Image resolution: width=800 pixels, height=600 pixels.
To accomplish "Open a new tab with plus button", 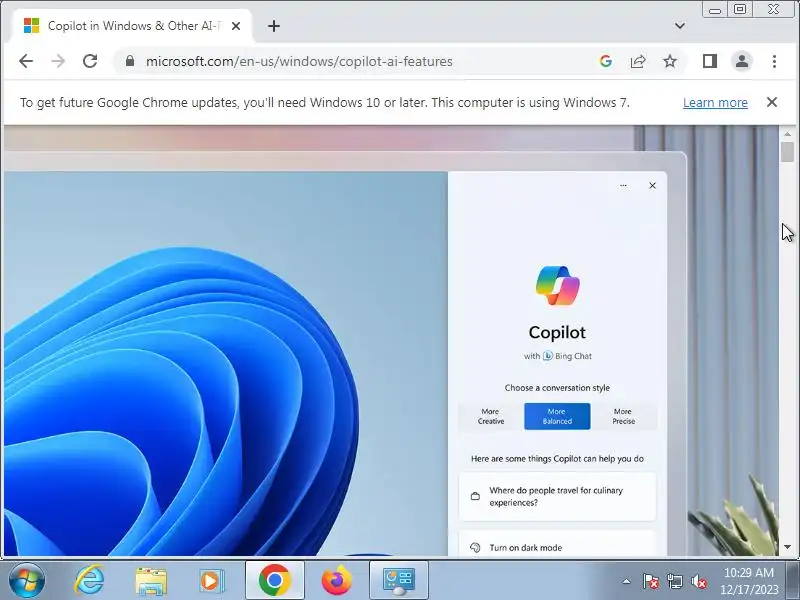I will pyautogui.click(x=274, y=26).
